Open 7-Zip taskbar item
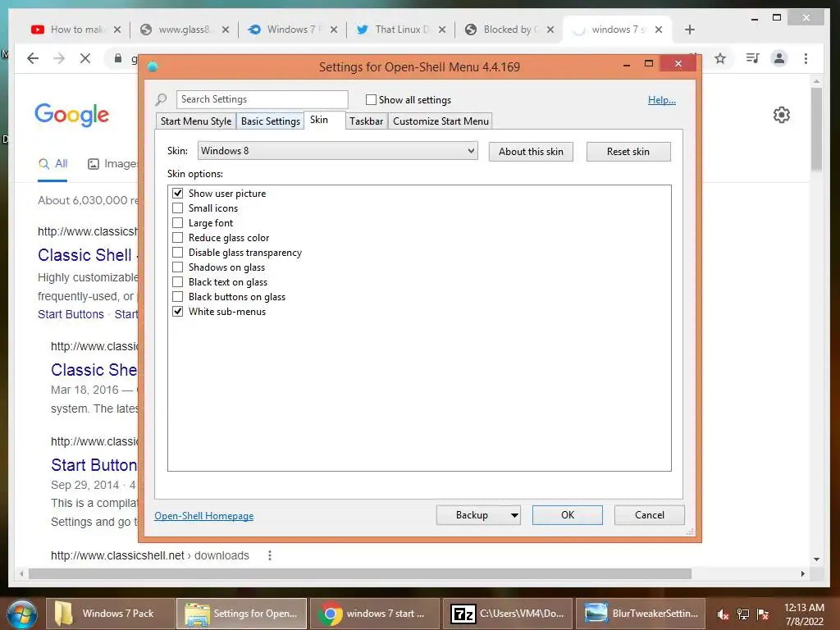Screen dimensions: 840x630 click(507, 614)
